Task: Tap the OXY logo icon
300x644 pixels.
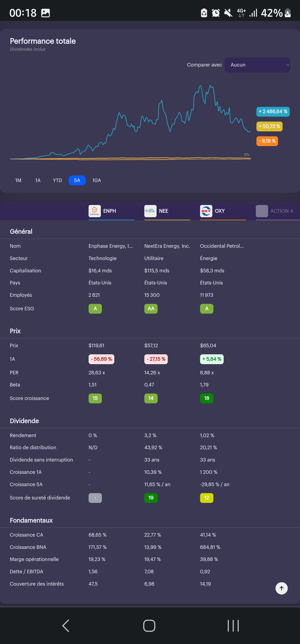Action: click(206, 211)
